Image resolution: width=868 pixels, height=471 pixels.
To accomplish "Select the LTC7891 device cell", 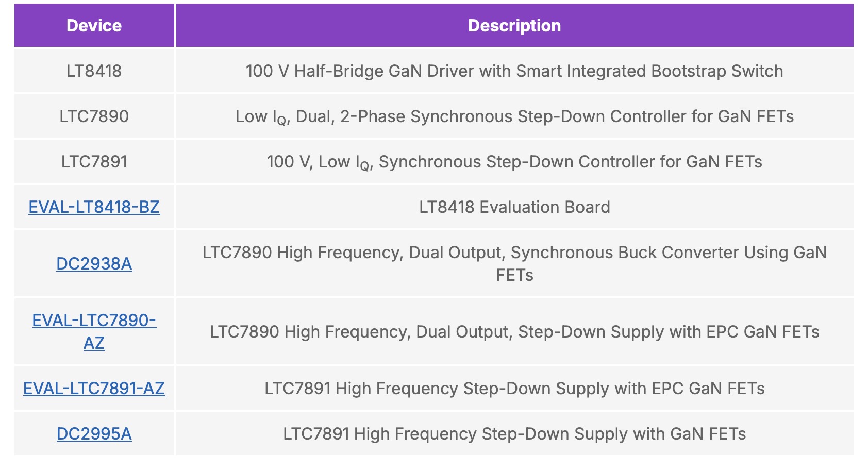I will coord(94,162).
